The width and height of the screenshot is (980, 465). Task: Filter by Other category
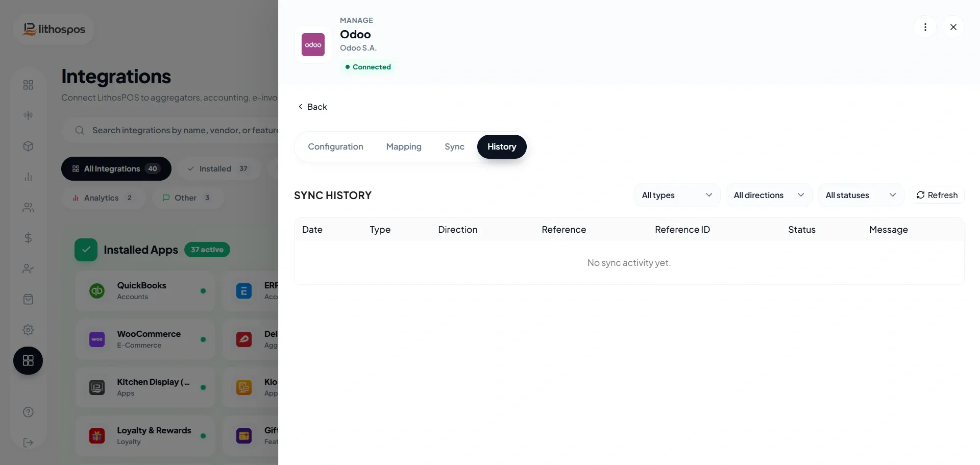tap(187, 198)
